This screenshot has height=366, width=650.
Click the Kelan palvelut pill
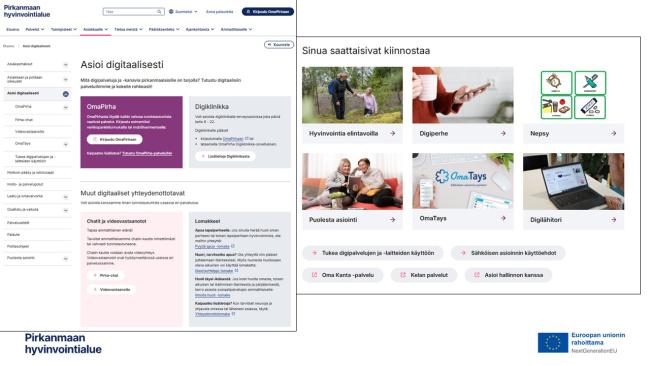(x=424, y=275)
